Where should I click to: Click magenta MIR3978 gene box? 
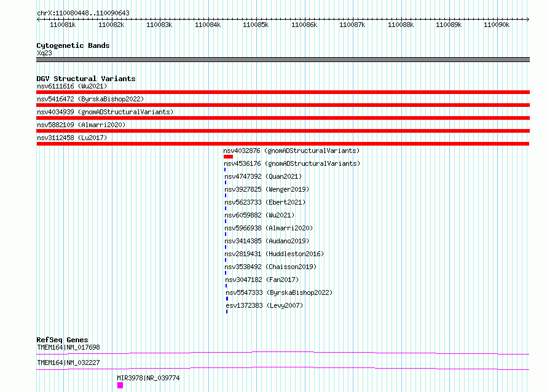coord(120,385)
